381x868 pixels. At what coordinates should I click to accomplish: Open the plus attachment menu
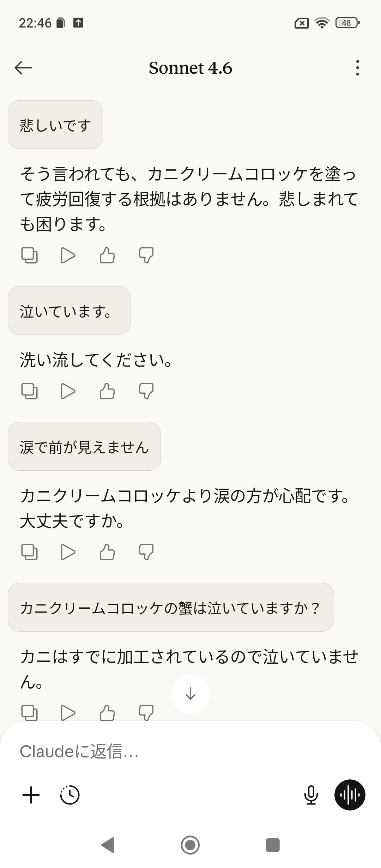pos(31,795)
